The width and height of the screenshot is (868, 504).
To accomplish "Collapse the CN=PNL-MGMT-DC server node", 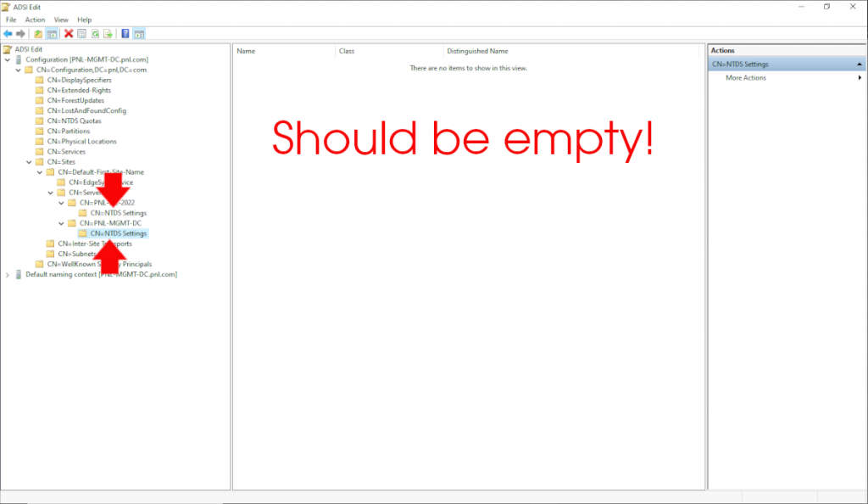I will coord(61,223).
